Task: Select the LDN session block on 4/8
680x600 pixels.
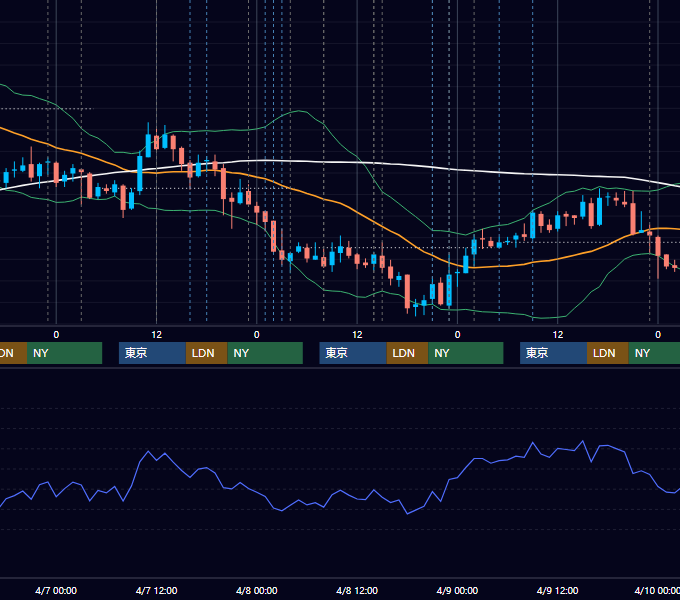Action: tap(407, 353)
